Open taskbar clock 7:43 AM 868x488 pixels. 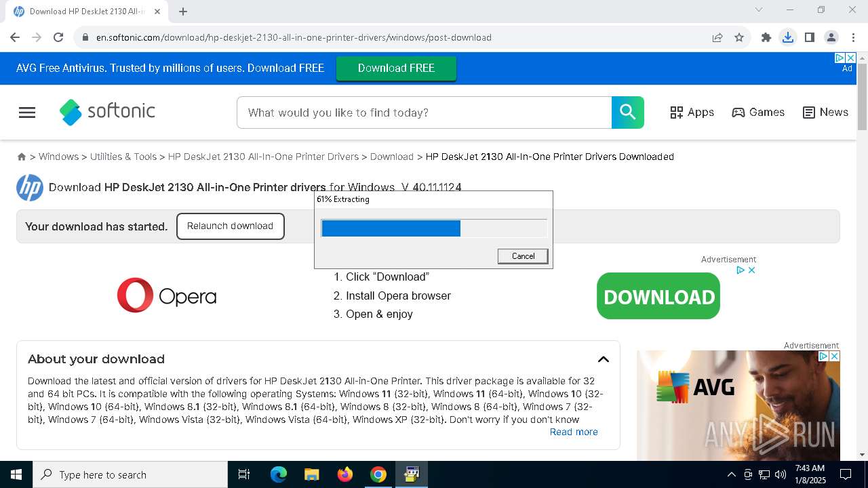pyautogui.click(x=810, y=474)
